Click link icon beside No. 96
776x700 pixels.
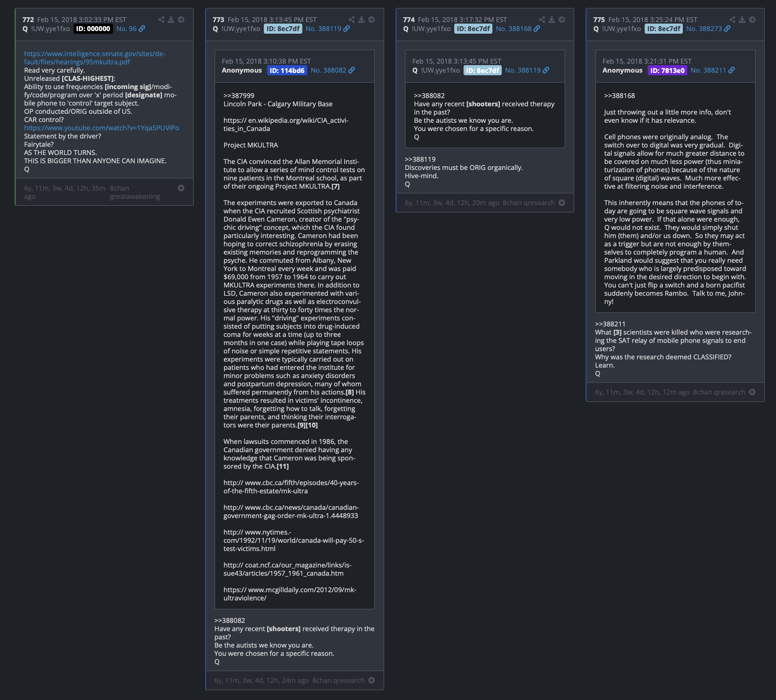(x=142, y=29)
